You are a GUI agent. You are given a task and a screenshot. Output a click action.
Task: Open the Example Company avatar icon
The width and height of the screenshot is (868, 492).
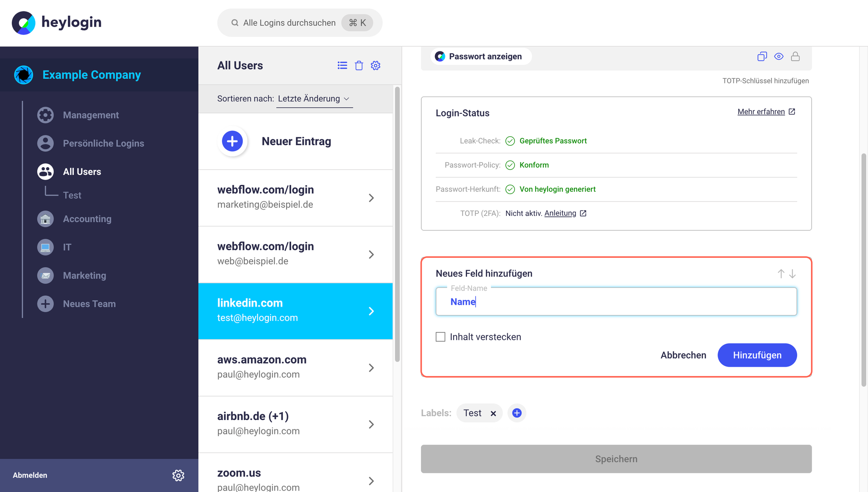24,75
